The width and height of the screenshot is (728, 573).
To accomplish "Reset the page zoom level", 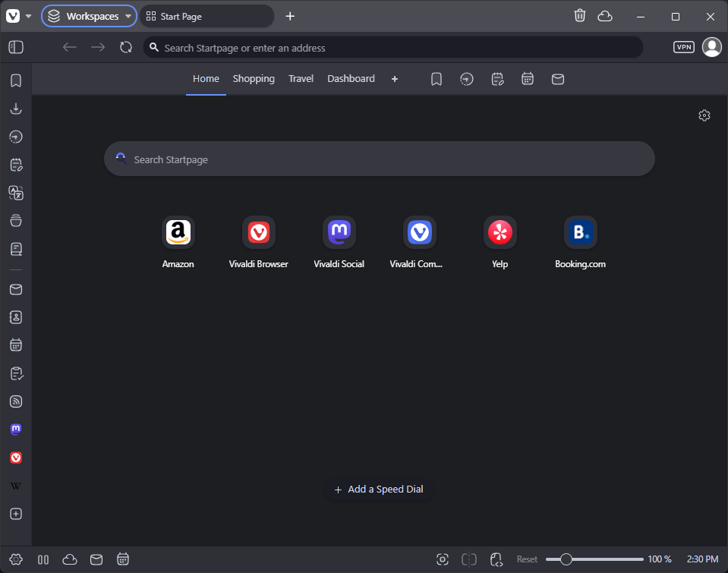I will coord(527,559).
